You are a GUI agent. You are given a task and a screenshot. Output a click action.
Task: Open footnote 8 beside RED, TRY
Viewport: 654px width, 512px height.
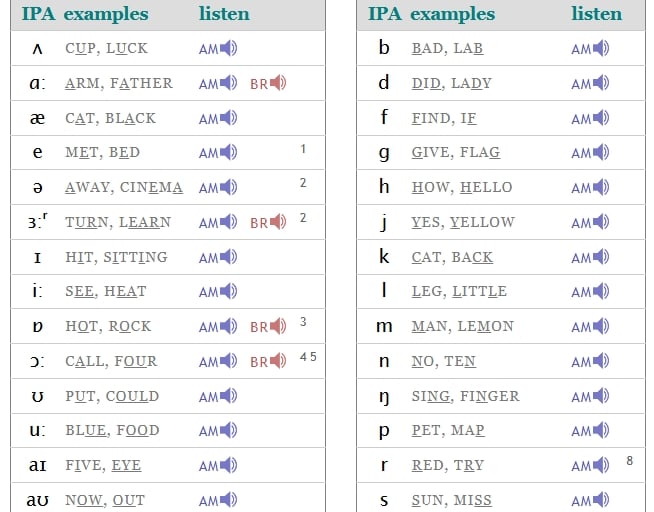[x=629, y=461]
